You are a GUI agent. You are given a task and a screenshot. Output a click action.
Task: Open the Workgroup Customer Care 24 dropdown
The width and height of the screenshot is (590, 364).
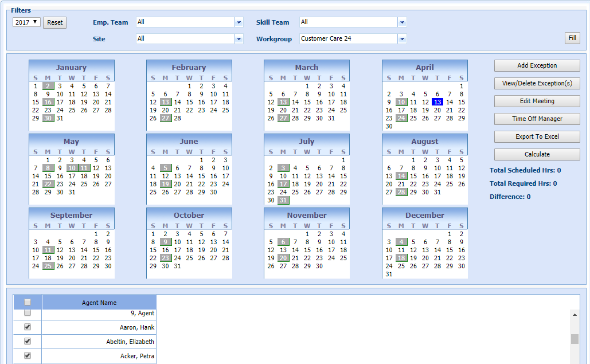402,39
